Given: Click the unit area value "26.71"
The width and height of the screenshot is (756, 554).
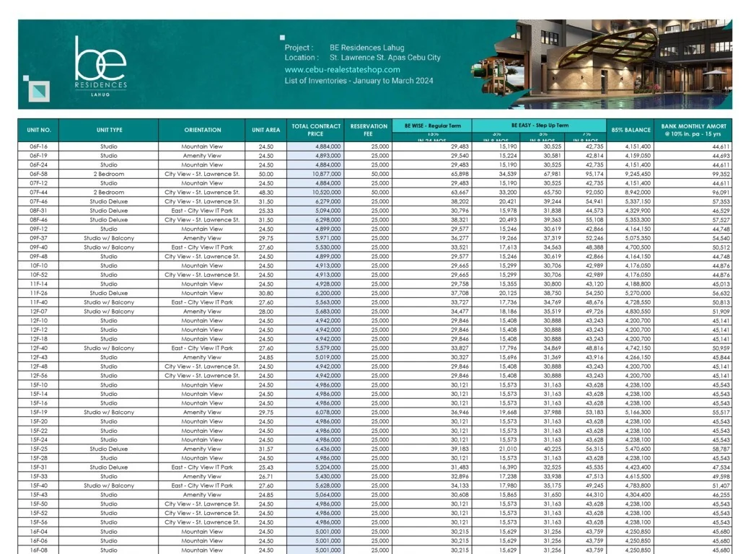Looking at the screenshot, I should coord(265,476).
